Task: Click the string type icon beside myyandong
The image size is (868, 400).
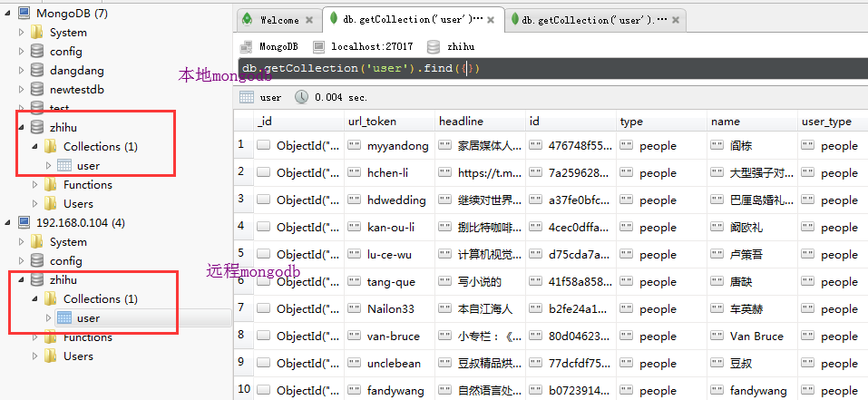Action: click(x=355, y=145)
